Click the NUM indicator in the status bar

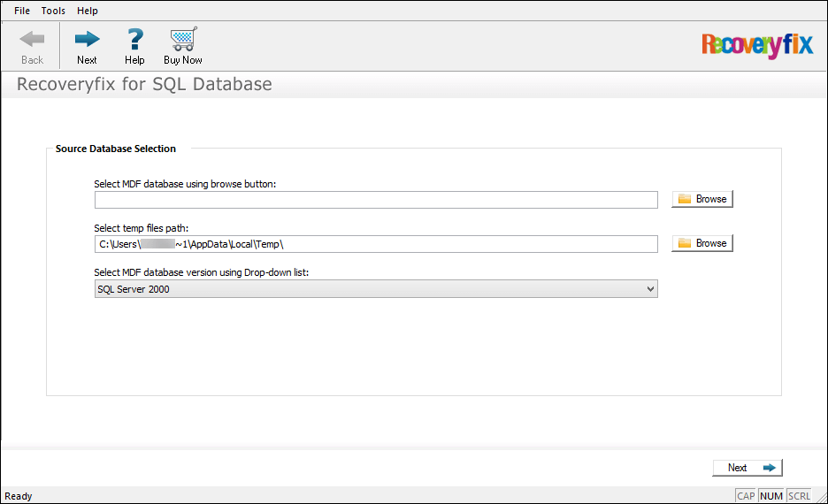771,496
